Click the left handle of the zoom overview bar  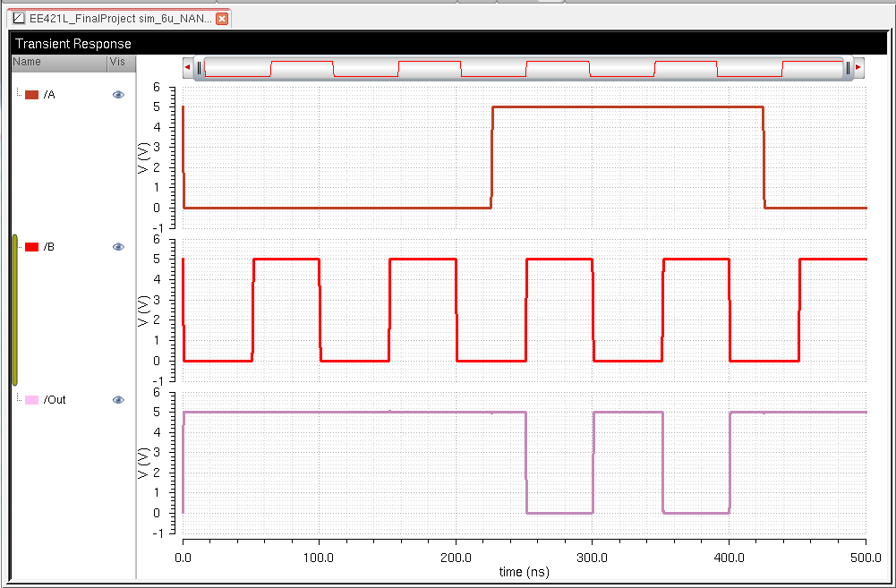(200, 67)
